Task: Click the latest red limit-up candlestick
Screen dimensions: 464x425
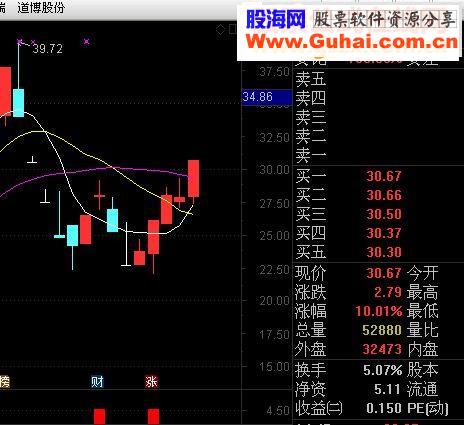Action: click(x=193, y=179)
